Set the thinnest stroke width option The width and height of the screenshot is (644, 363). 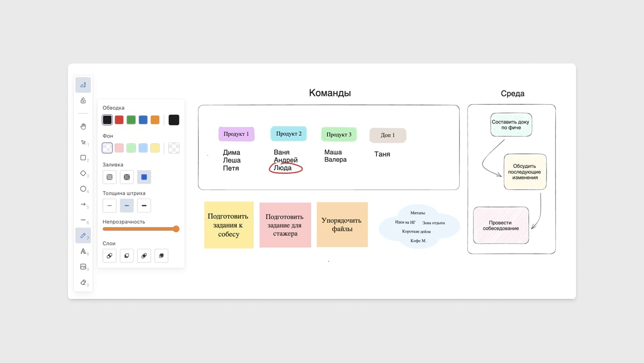tap(109, 206)
